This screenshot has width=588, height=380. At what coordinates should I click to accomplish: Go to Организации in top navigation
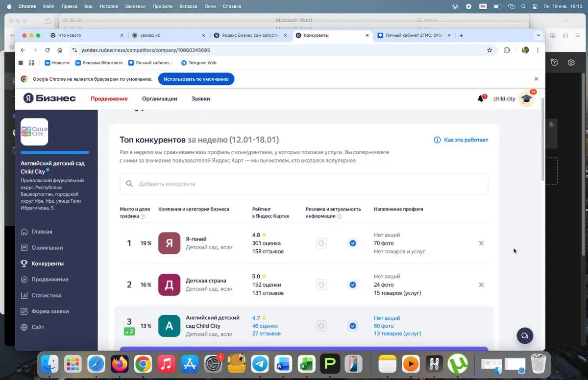pos(159,98)
